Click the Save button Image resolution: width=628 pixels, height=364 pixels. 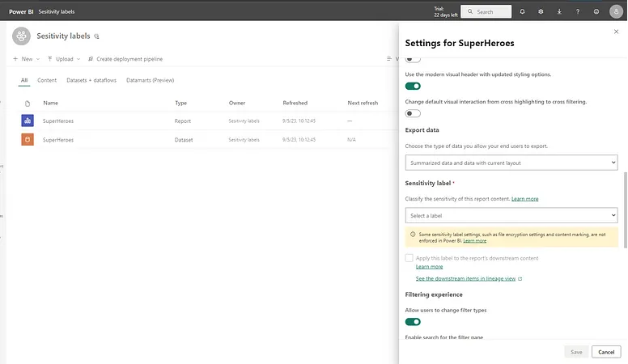point(576,352)
